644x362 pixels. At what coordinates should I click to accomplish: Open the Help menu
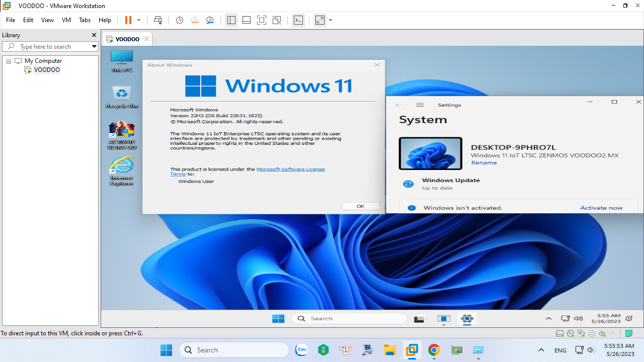coord(105,20)
